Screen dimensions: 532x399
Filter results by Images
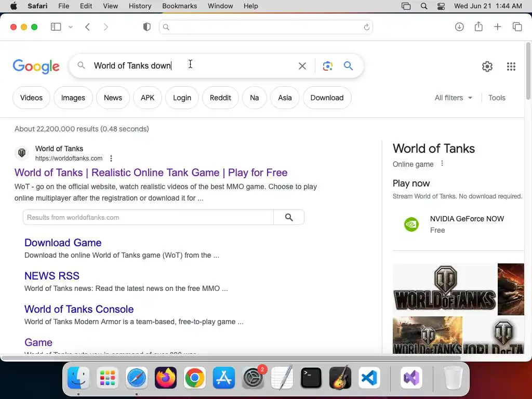click(73, 98)
